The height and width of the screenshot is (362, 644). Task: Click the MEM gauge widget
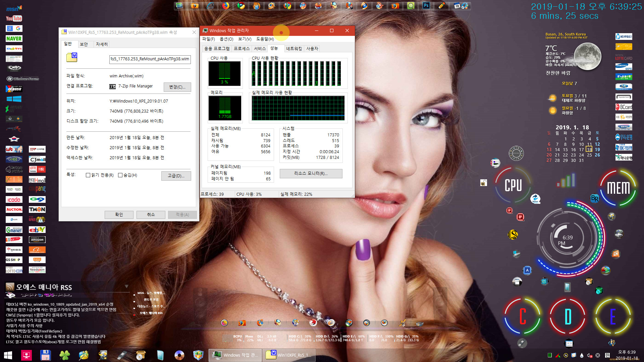click(618, 188)
